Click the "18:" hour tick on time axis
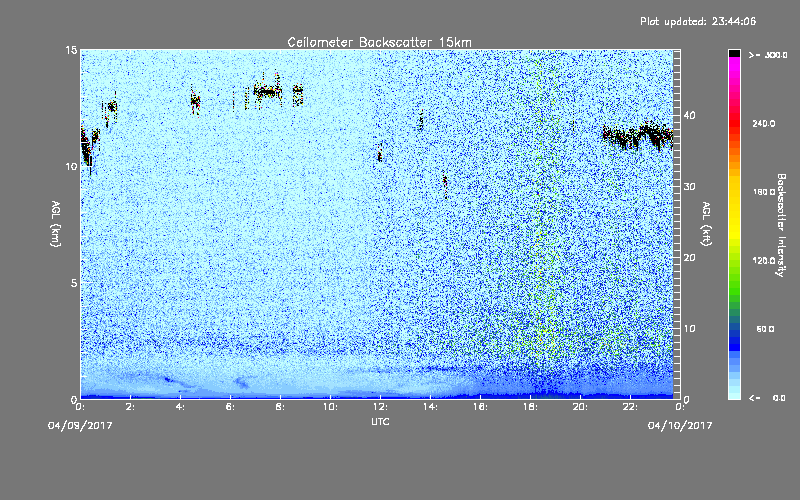 point(530,407)
